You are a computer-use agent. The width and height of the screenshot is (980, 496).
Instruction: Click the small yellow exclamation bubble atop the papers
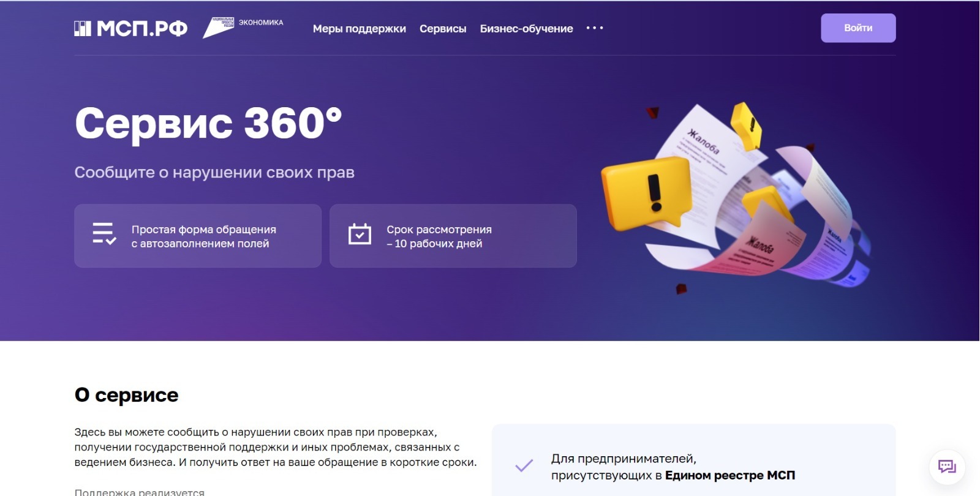click(746, 125)
